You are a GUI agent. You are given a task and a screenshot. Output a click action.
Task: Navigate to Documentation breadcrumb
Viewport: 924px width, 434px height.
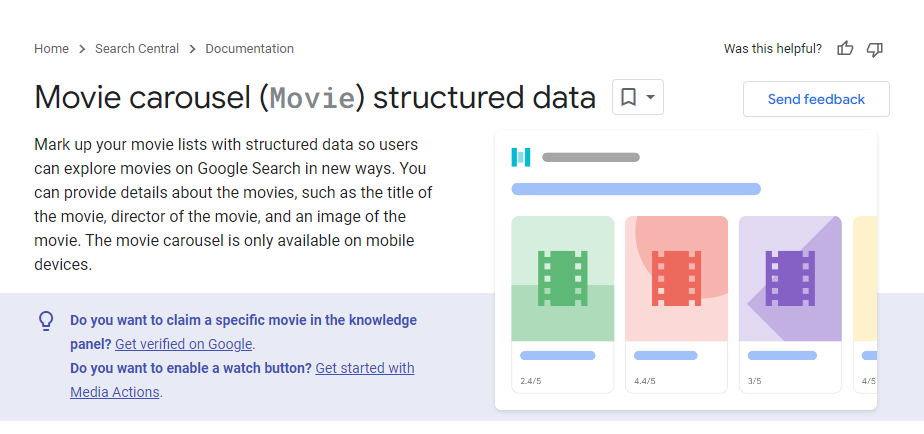tap(249, 48)
